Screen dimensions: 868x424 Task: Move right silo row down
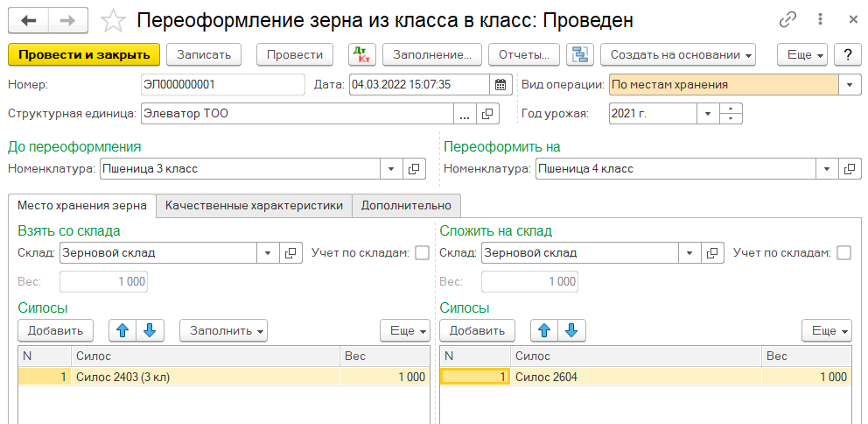pyautogui.click(x=571, y=330)
